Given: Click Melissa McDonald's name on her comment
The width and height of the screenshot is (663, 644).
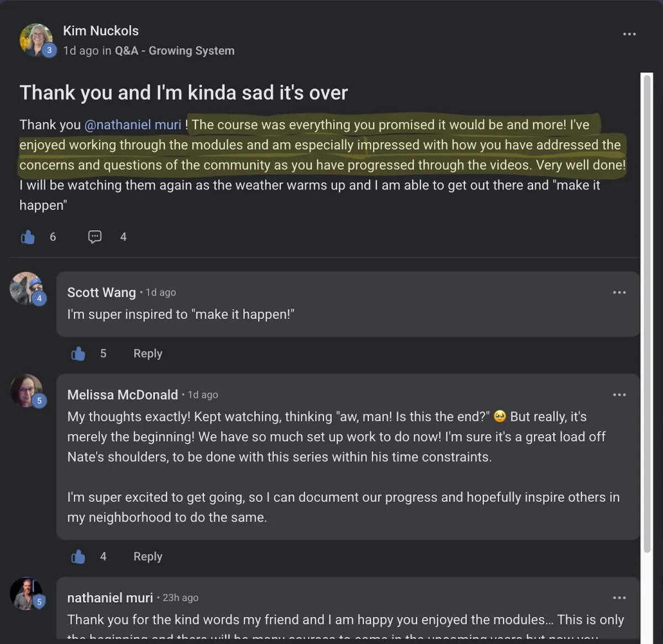Looking at the screenshot, I should pyautogui.click(x=123, y=395).
